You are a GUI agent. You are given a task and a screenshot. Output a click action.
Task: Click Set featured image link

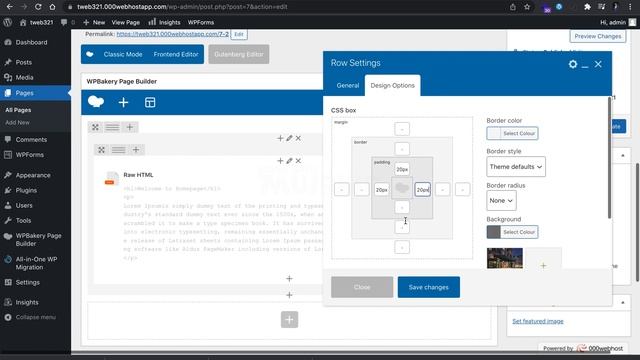[538, 321]
